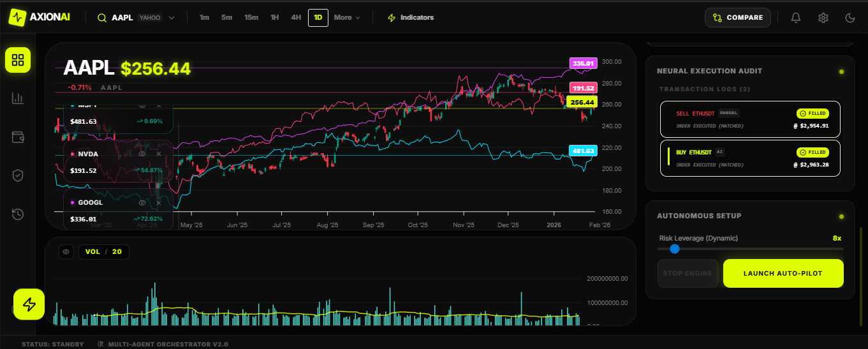Click the Autonomous Setup status dot

point(842,216)
